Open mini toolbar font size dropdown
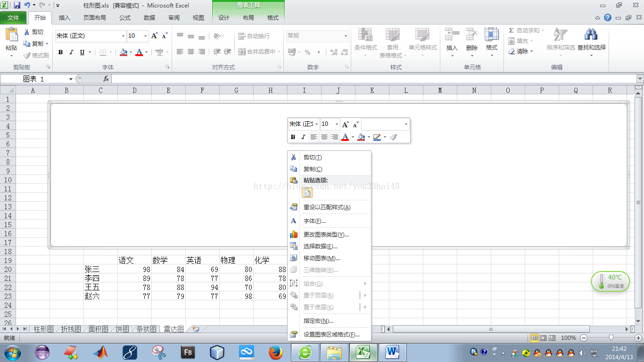This screenshot has width=644, height=362. pyautogui.click(x=337, y=124)
